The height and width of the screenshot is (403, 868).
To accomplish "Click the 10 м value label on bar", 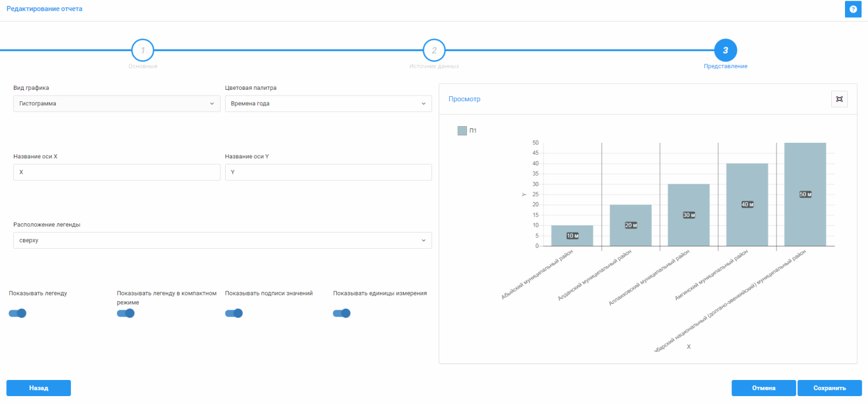I will [x=572, y=235].
